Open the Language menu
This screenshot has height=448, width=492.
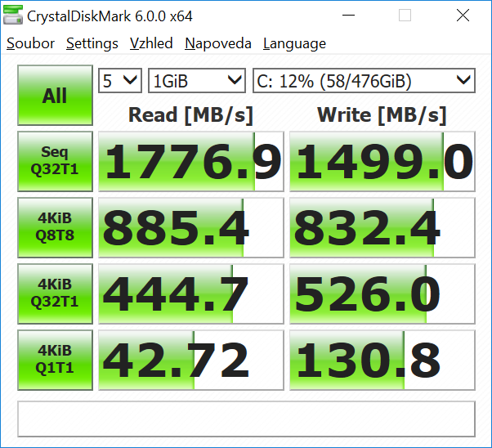click(294, 44)
